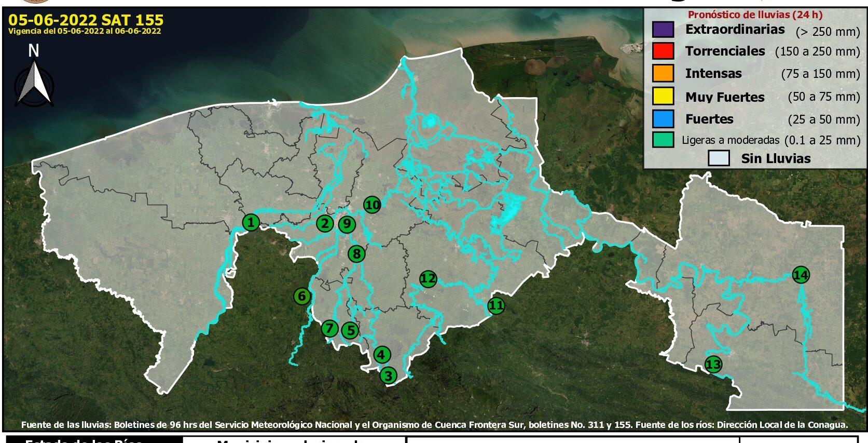Click the Pronóstico de lluvias legend heading
Image resolution: width=868 pixels, height=443 pixels.
point(755,15)
